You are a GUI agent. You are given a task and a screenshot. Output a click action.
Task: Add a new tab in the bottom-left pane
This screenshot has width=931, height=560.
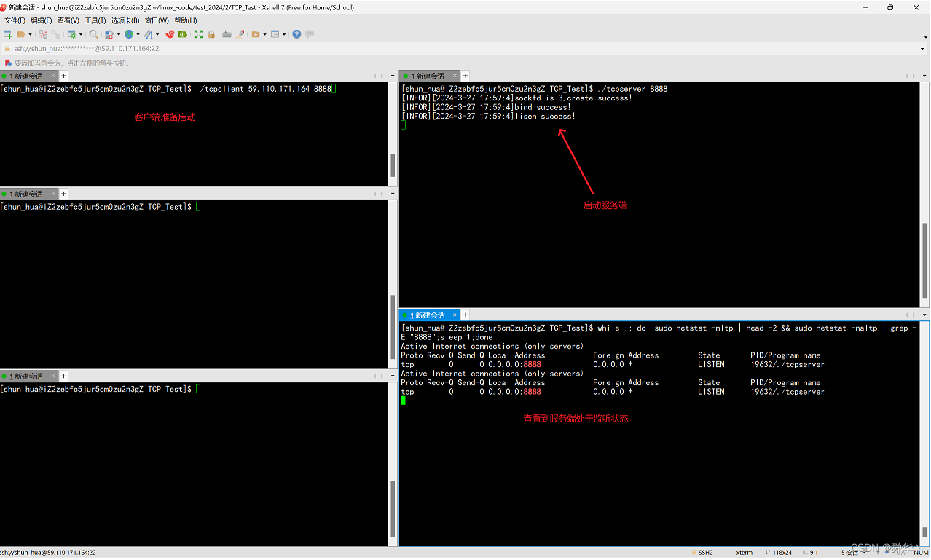(x=63, y=376)
